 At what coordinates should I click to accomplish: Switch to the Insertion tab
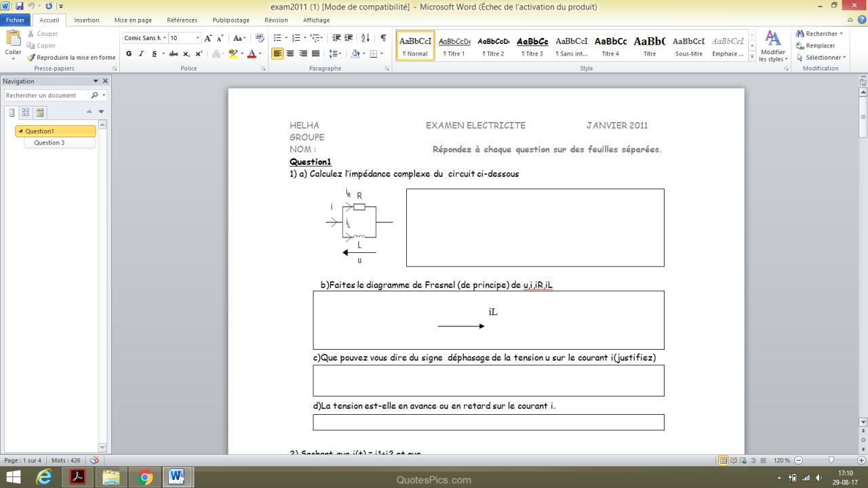point(86,20)
